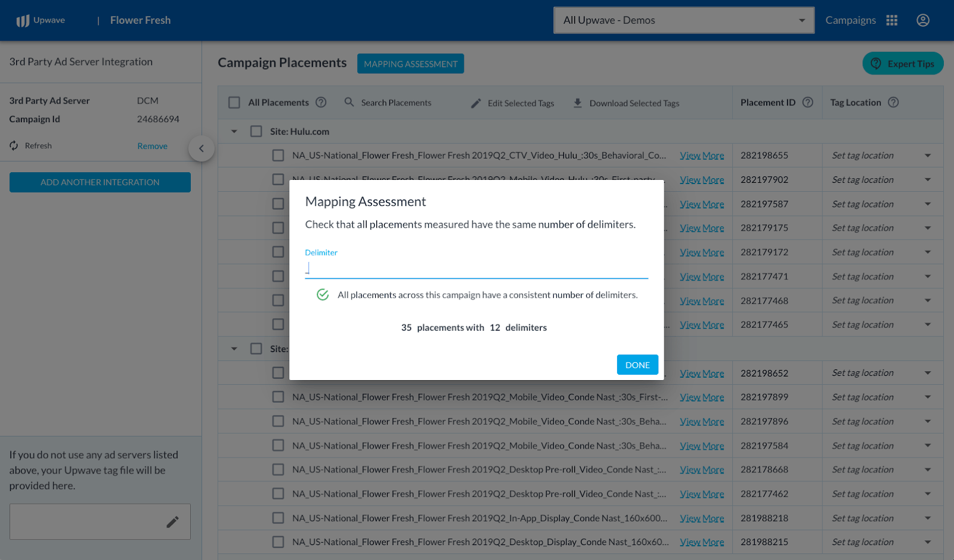The width and height of the screenshot is (954, 560).
Task: Click Placement ID 282179172 cell
Action: [x=764, y=252]
